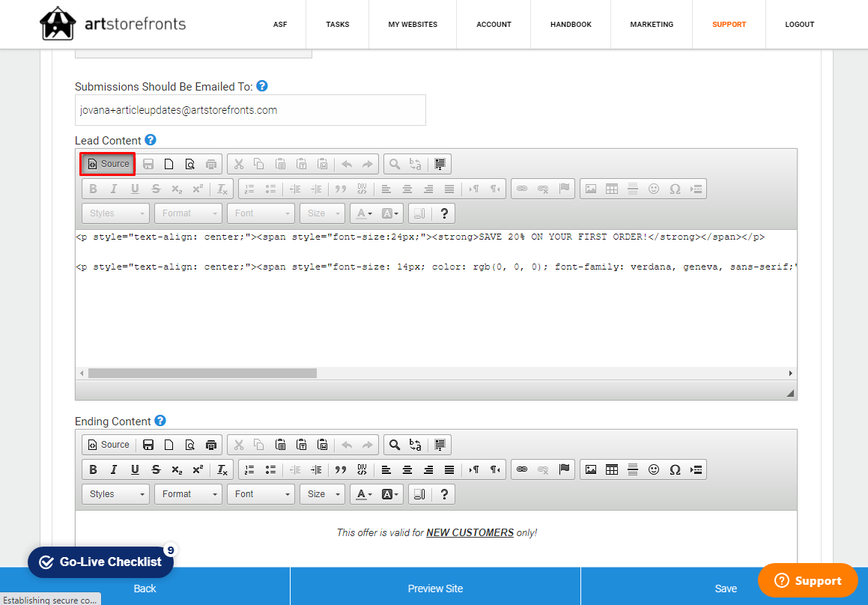Toggle Italic in Ending Content editor
The image size is (868, 605).
[114, 469]
